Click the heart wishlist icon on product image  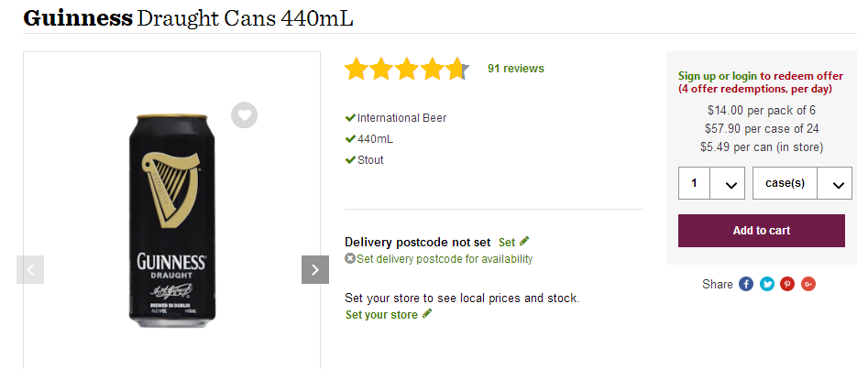coord(244,115)
